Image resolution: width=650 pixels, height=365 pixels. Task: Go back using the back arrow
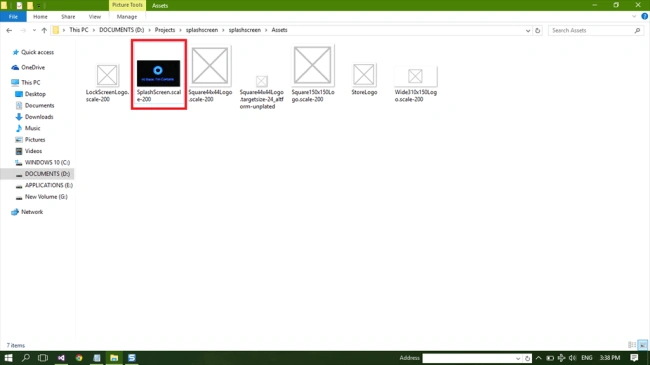[9, 30]
